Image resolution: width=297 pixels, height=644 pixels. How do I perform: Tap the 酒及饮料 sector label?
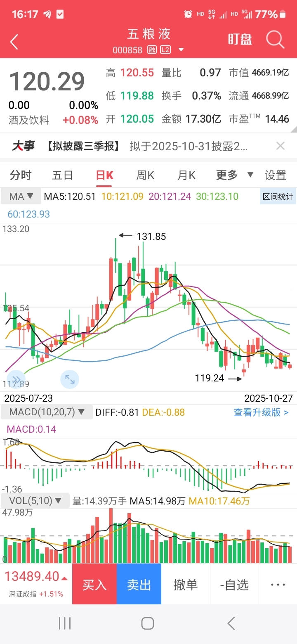pyautogui.click(x=29, y=120)
